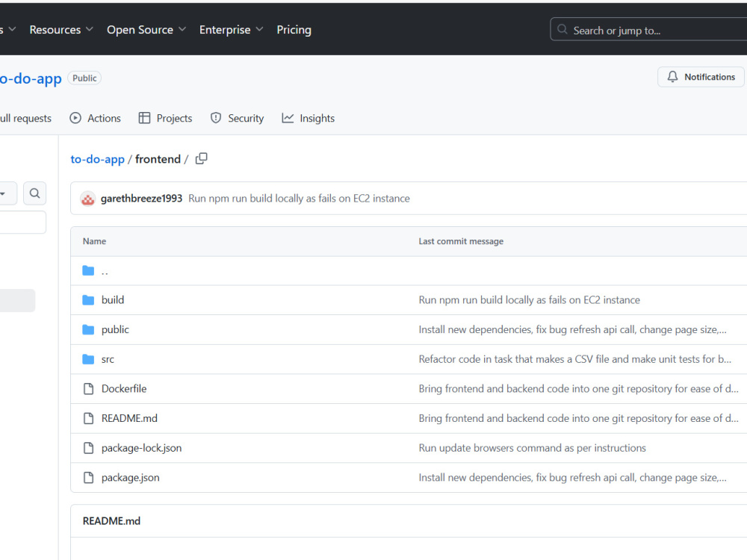Click the README.md heading below the file list
This screenshot has height=560, width=747.
[x=111, y=521]
